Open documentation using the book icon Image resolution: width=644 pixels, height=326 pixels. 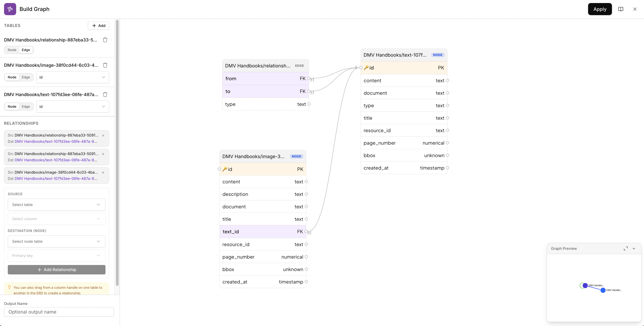[621, 9]
